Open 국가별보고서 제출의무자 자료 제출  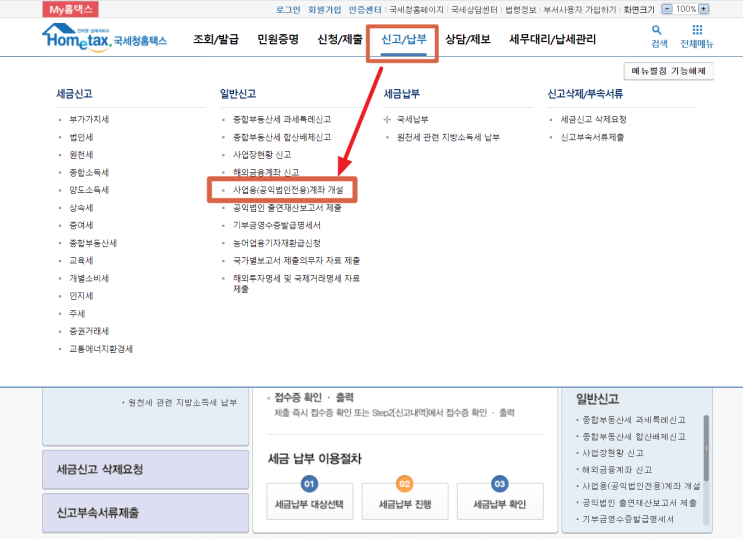296,261
